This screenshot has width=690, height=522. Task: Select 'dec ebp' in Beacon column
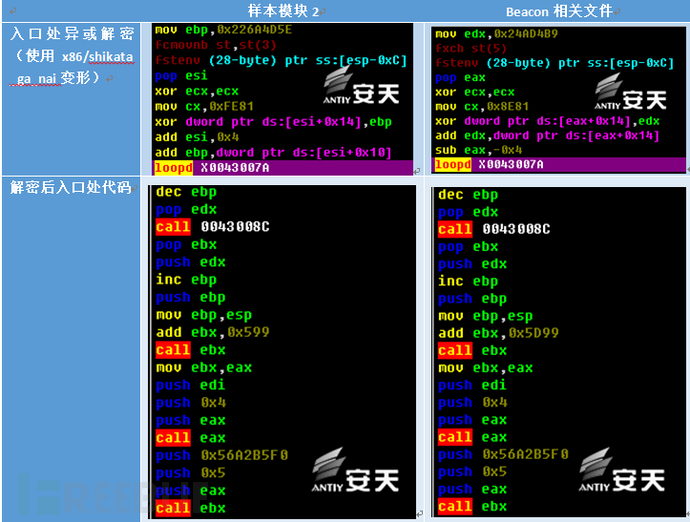click(x=468, y=195)
